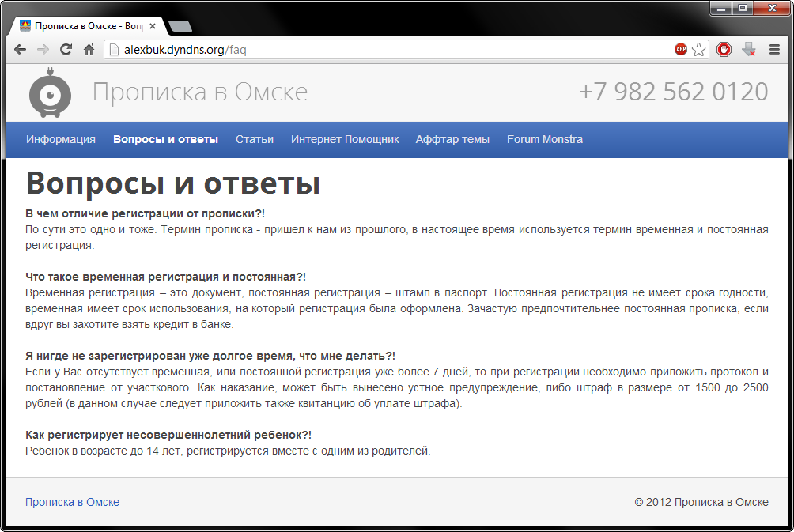This screenshot has height=532, width=794.
Task: Open the Информация menu item
Action: pyautogui.click(x=61, y=139)
